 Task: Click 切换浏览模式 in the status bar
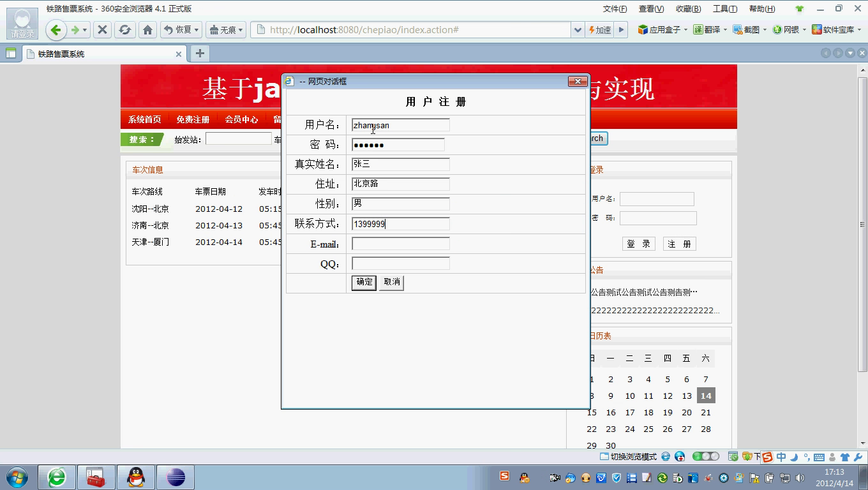click(x=629, y=457)
